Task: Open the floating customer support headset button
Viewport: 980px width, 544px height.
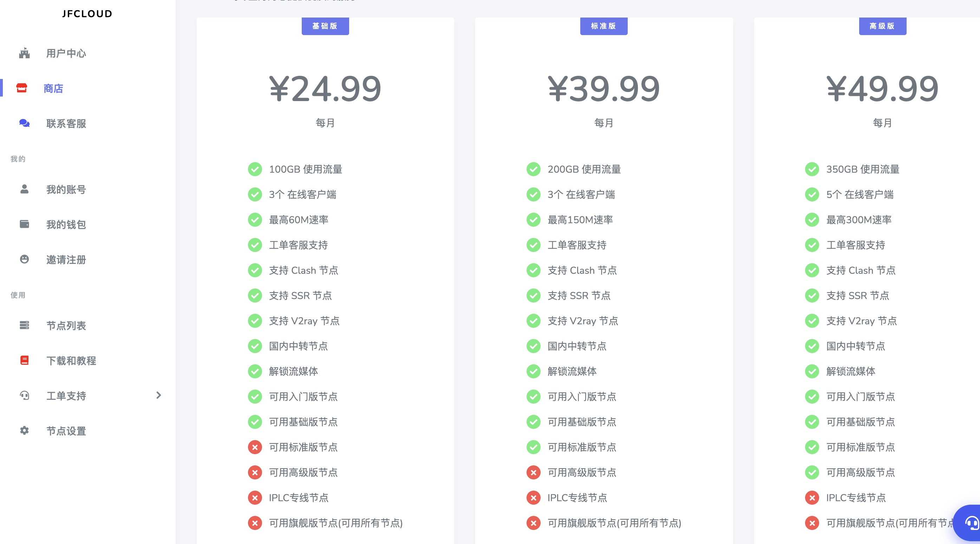Action: (969, 523)
